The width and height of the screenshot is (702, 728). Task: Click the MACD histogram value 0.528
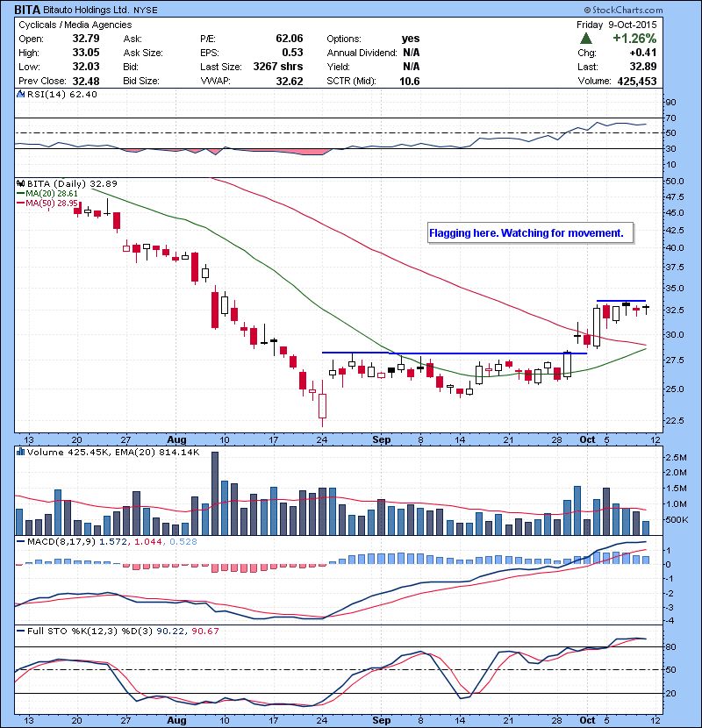coord(183,541)
